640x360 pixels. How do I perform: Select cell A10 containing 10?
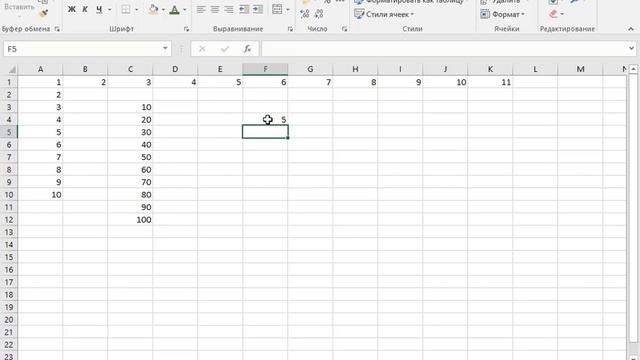pos(40,195)
